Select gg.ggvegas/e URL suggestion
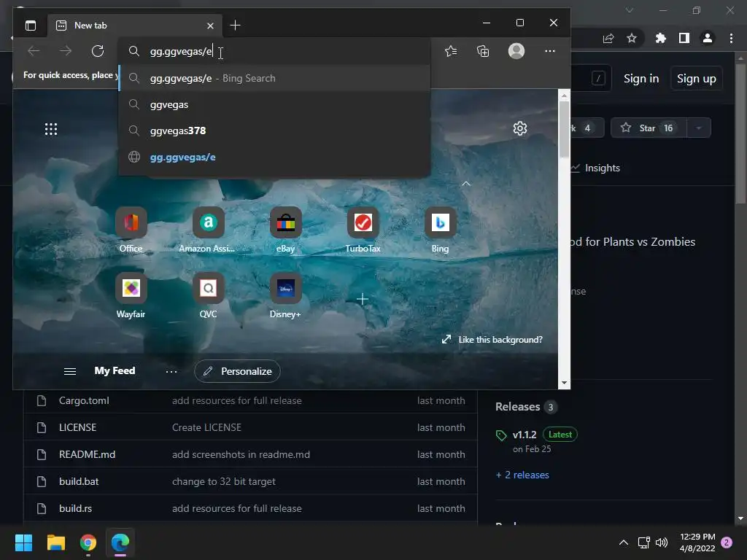This screenshot has height=560, width=747. click(x=274, y=157)
